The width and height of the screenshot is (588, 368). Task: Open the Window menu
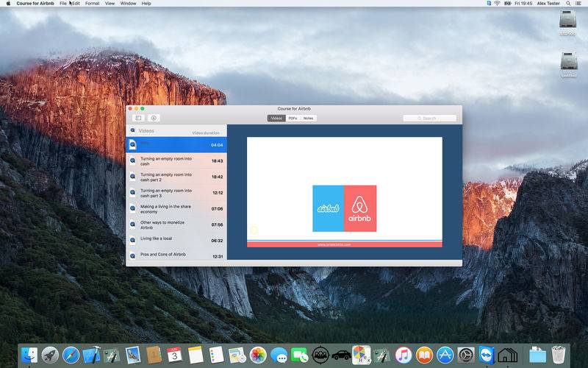tap(128, 4)
